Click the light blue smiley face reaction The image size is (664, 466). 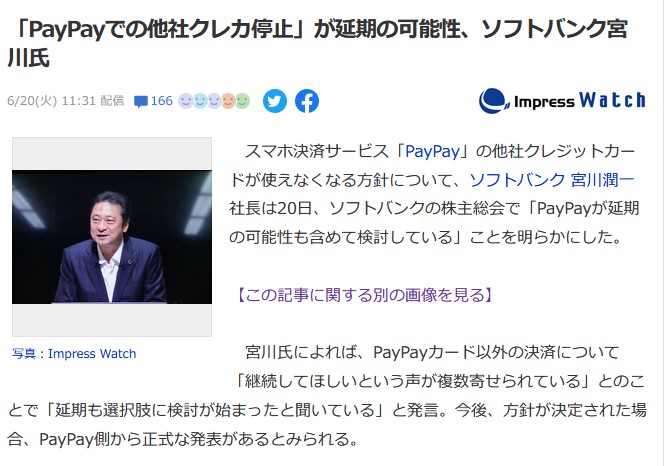coord(201,101)
